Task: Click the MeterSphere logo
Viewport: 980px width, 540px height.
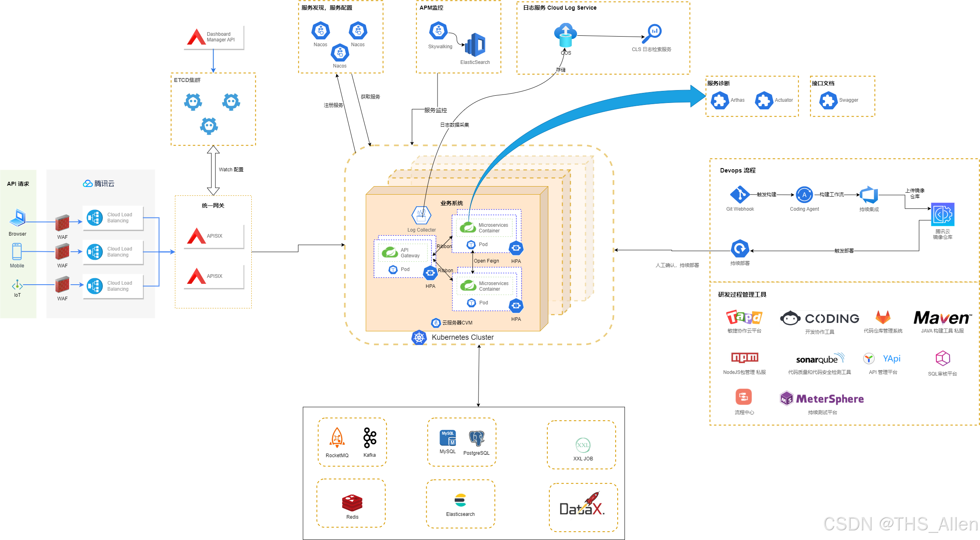Action: click(822, 399)
